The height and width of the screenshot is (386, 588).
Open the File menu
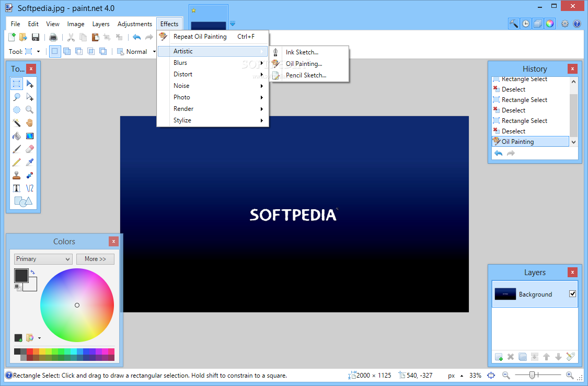(15, 24)
